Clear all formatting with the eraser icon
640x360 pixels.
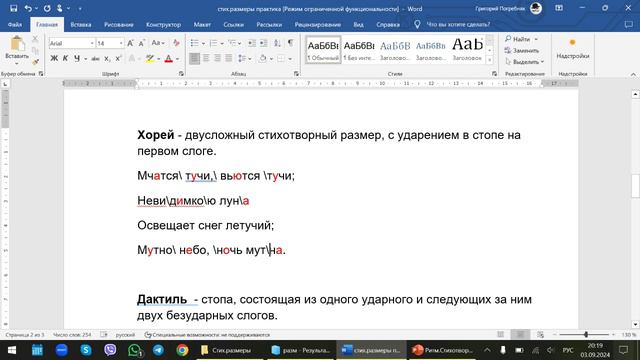pyautogui.click(x=176, y=43)
